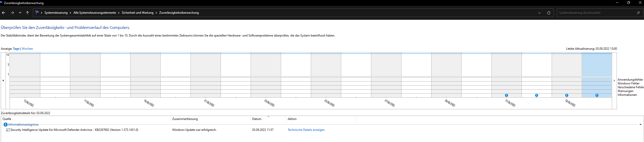Minimize the Zuverlässigkeitsüberwachung window

click(x=617, y=3)
